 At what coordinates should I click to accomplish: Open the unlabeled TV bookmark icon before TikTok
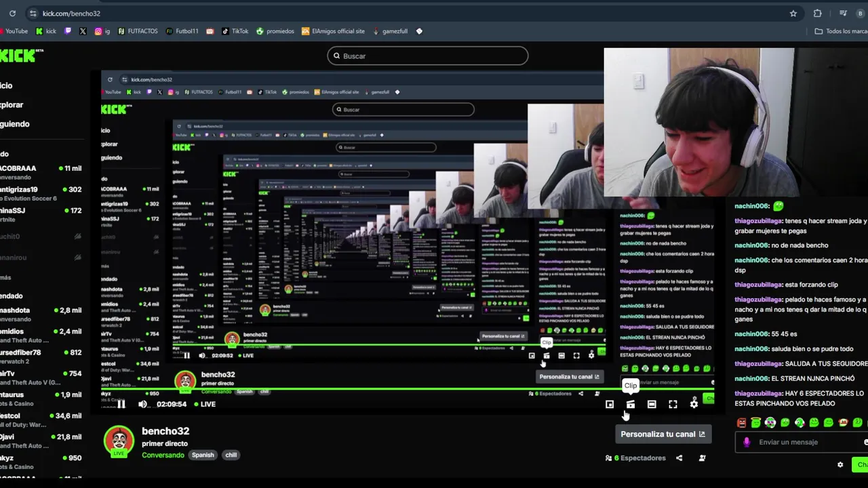210,31
